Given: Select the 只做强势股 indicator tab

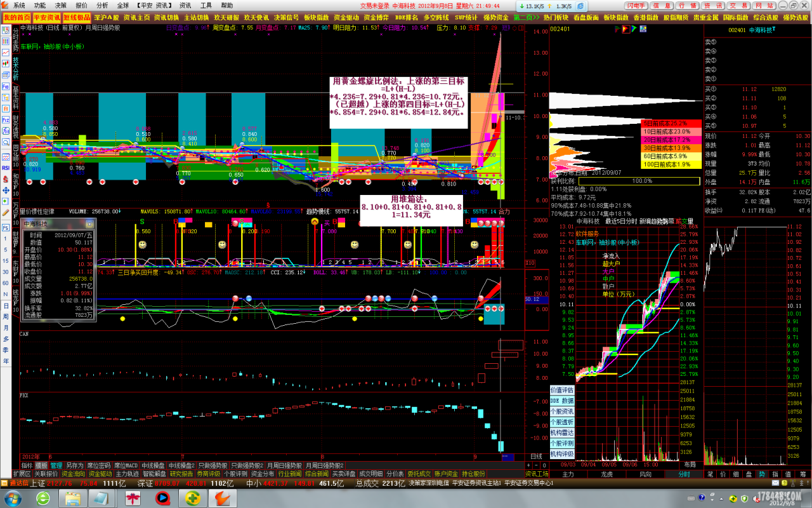Looking at the screenshot, I should 213,465.
